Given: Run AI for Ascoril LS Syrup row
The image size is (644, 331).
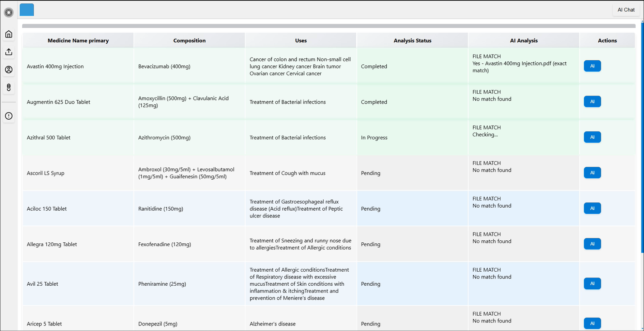Looking at the screenshot, I should [592, 173].
